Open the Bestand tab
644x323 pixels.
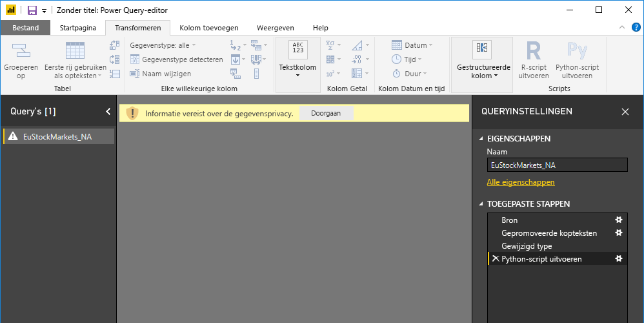(x=25, y=28)
